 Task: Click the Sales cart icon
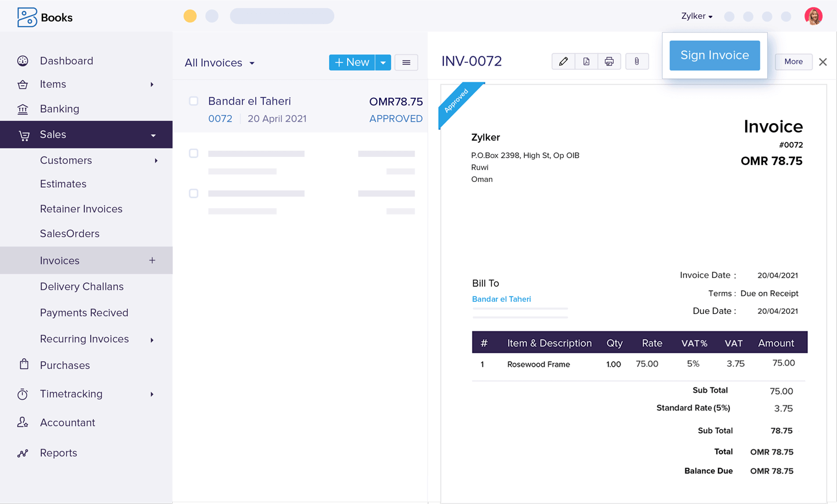(24, 135)
